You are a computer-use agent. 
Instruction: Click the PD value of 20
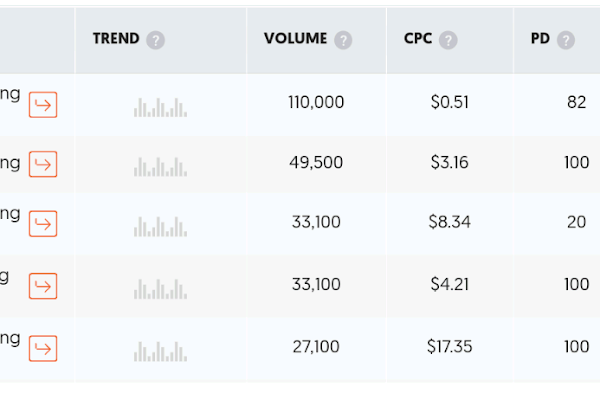576,222
